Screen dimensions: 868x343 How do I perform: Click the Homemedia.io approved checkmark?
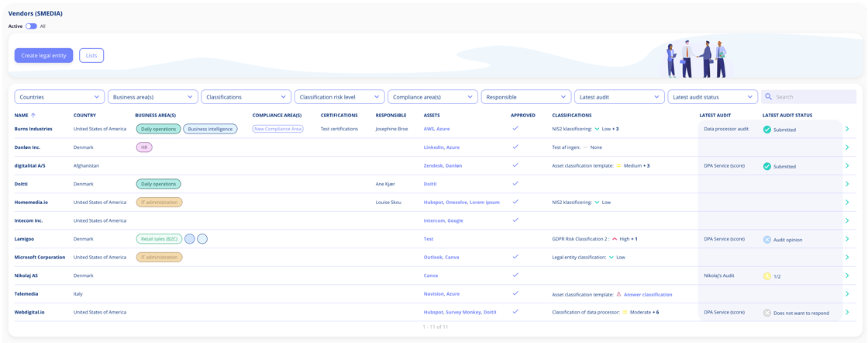[515, 202]
